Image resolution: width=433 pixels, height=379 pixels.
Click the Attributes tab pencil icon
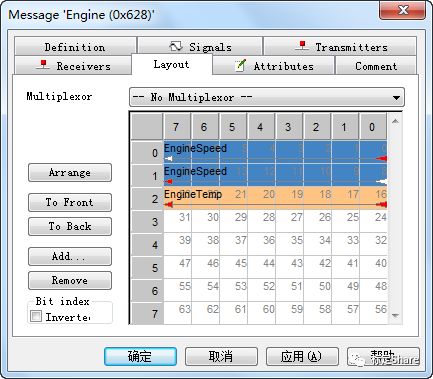[x=240, y=65]
